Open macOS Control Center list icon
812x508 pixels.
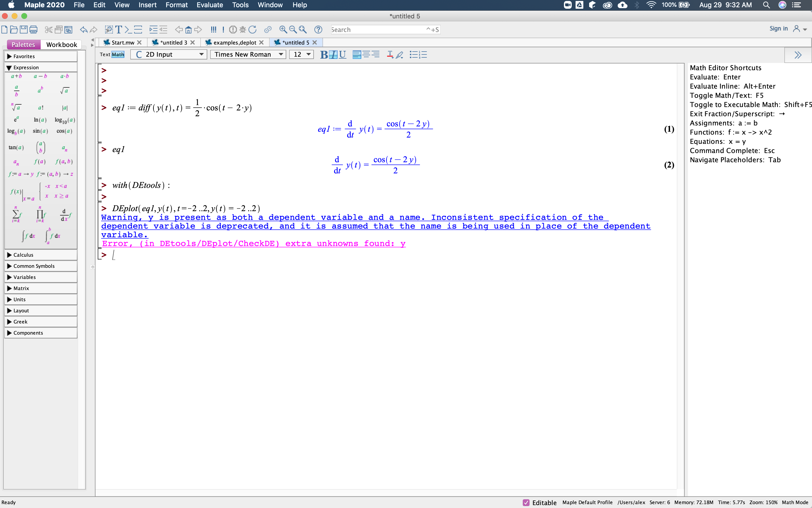[x=796, y=5]
